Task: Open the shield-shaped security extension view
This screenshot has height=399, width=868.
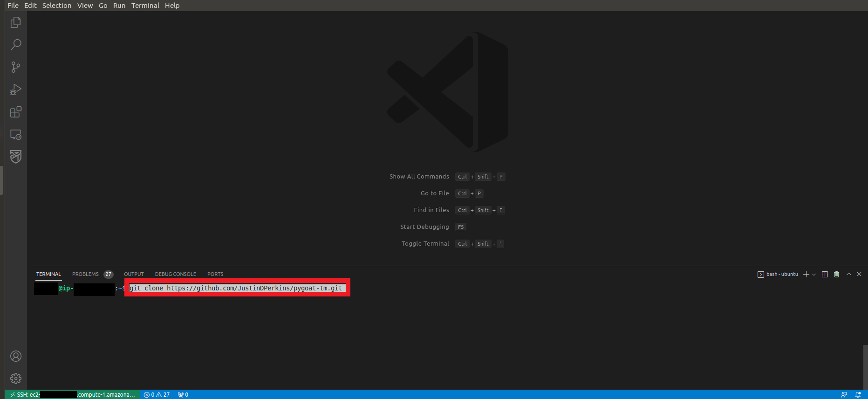Action: click(x=16, y=157)
